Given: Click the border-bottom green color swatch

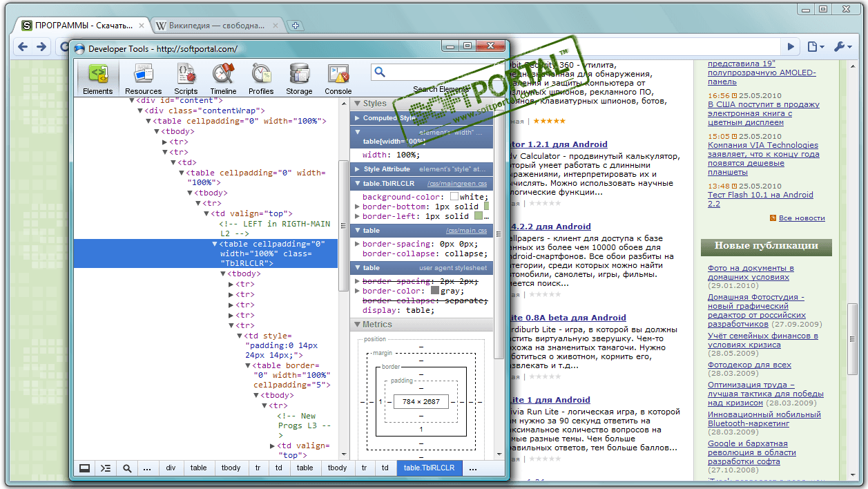Looking at the screenshot, I should tap(487, 207).
